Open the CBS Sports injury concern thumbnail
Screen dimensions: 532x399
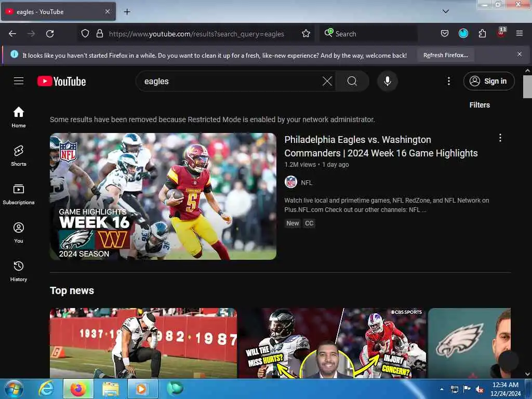(x=332, y=343)
